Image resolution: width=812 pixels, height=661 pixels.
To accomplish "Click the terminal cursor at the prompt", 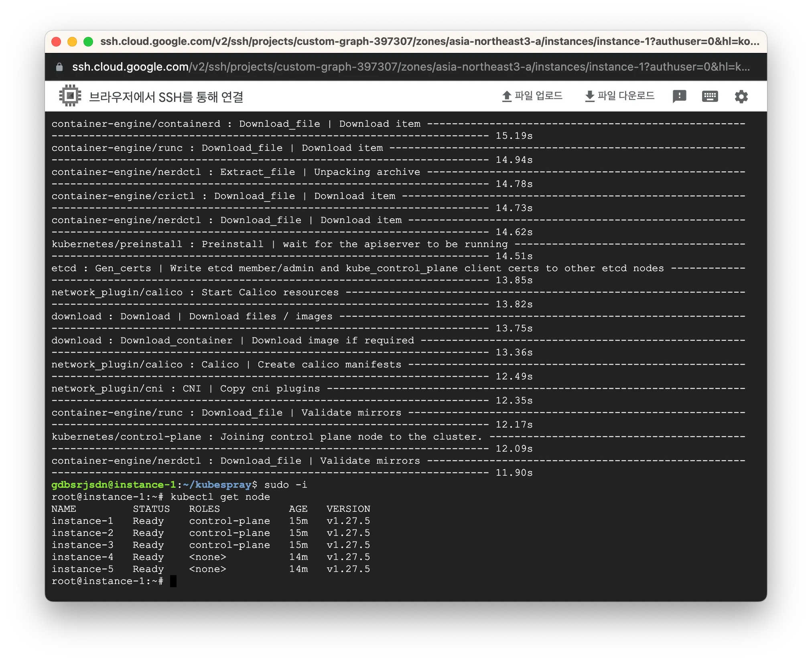I will (173, 581).
